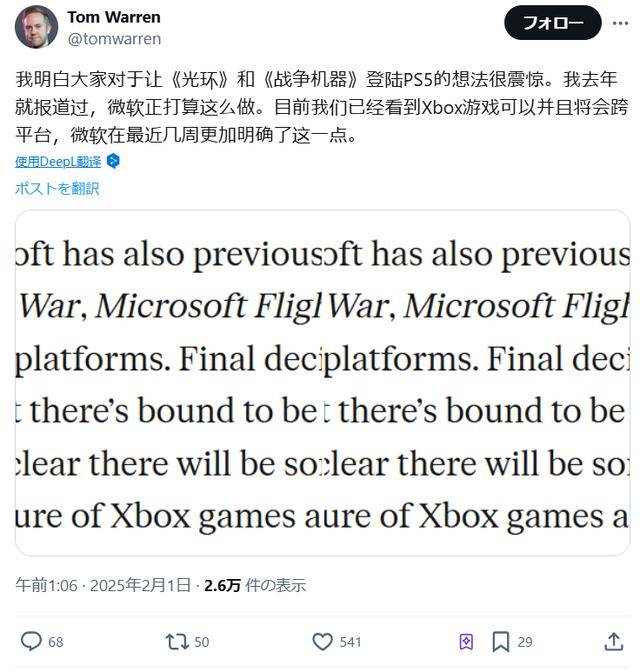Click the share upload icon
The height and width of the screenshot is (672, 640).
point(613,642)
